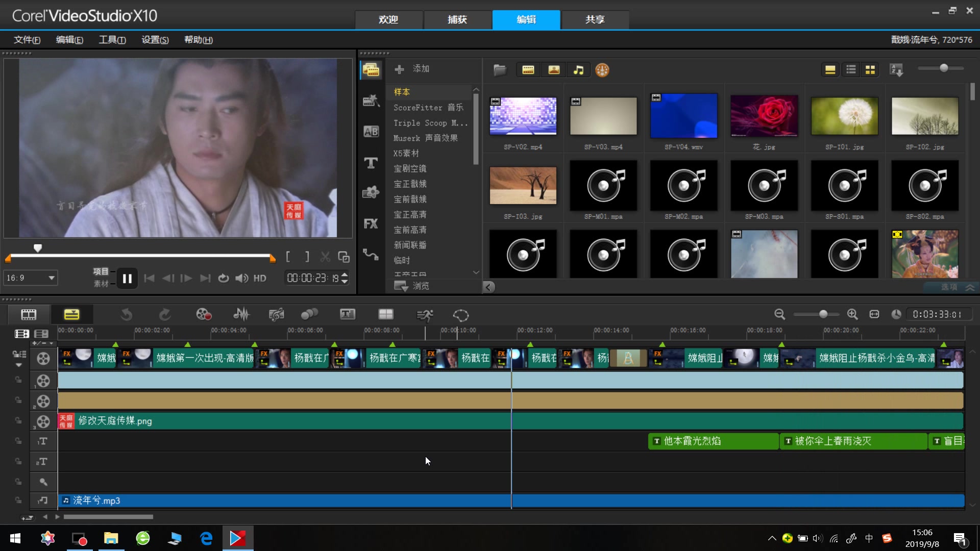
Task: Select the 他本霞光烈焰 title clip
Action: point(713,441)
